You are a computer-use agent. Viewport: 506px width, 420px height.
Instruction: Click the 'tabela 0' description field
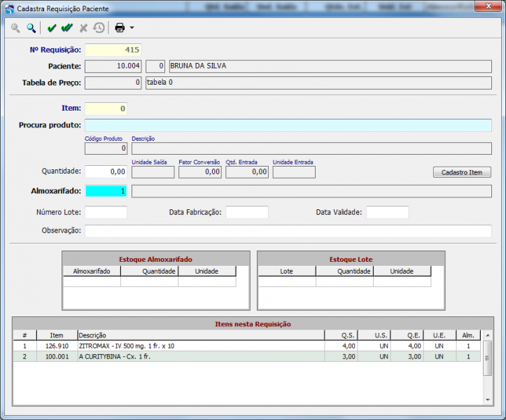tap(318, 83)
